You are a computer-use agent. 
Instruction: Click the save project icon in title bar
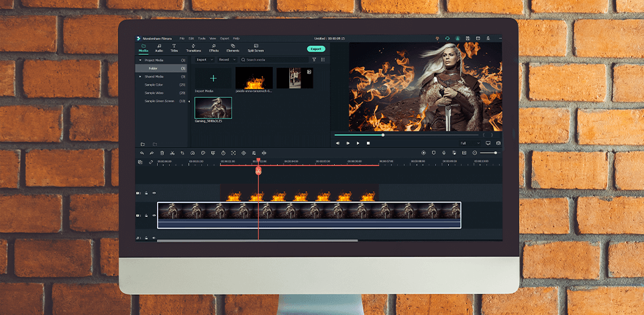click(468, 38)
